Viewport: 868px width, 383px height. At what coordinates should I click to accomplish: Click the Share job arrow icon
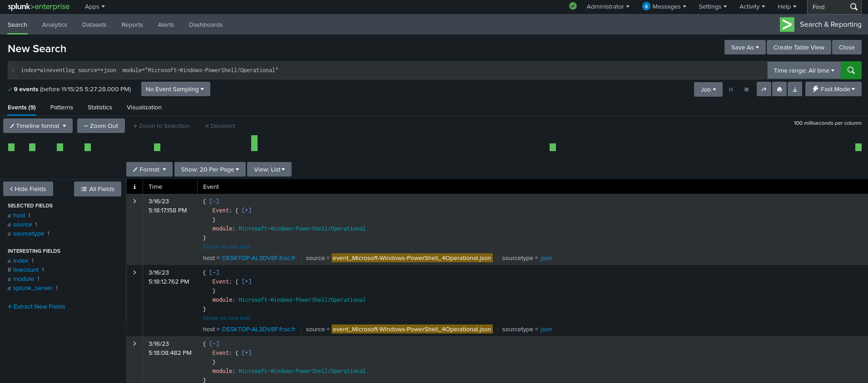pos(764,89)
